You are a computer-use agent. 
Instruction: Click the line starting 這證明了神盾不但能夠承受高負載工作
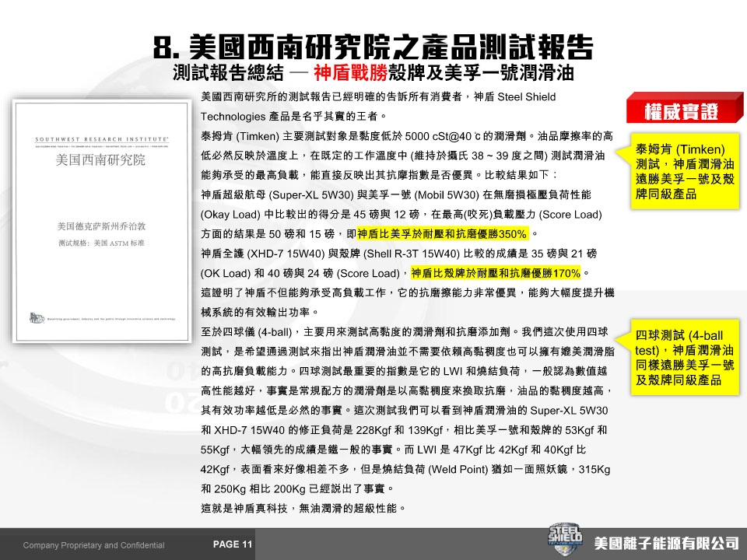[x=408, y=292]
